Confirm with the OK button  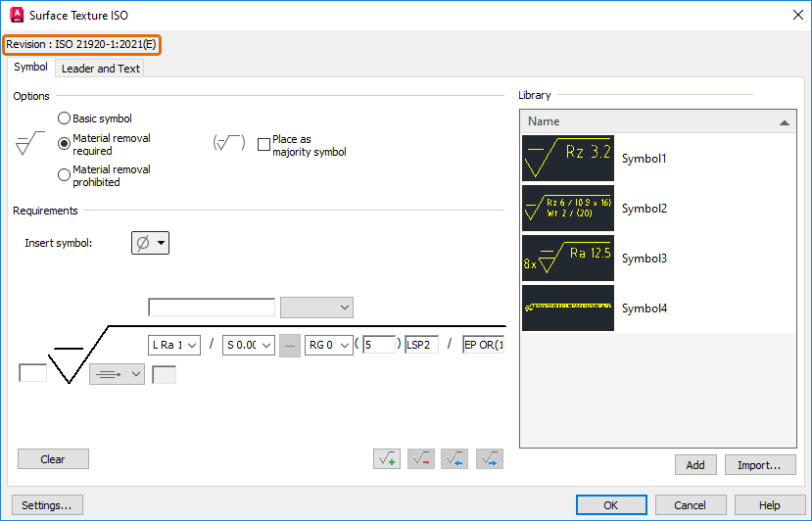(611, 505)
